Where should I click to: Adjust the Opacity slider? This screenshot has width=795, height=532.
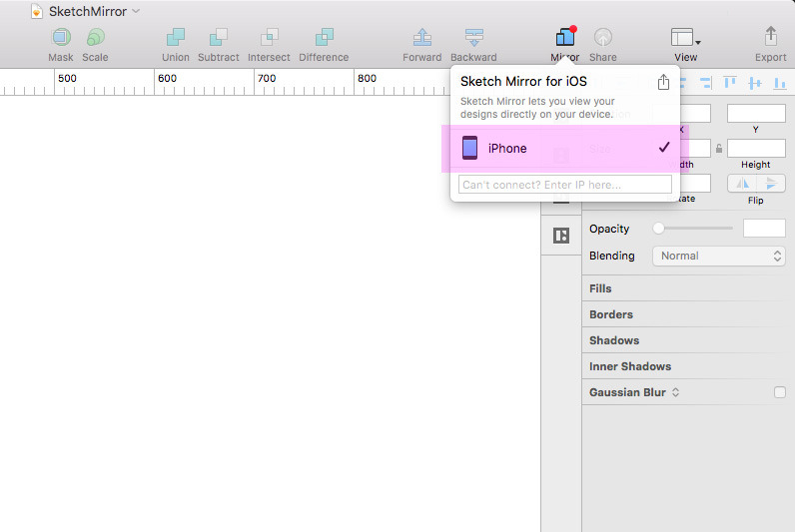click(x=693, y=228)
